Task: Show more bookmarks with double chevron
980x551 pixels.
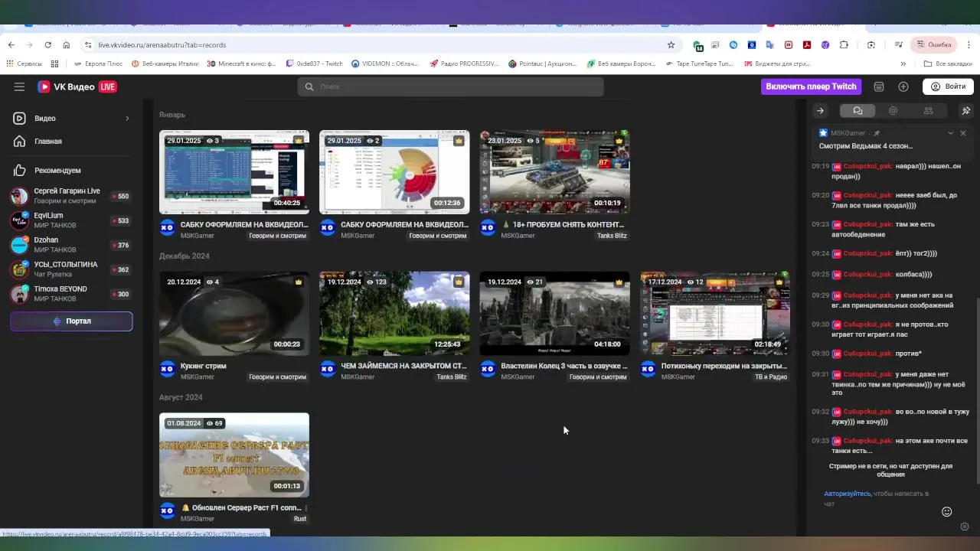Action: pyautogui.click(x=903, y=64)
